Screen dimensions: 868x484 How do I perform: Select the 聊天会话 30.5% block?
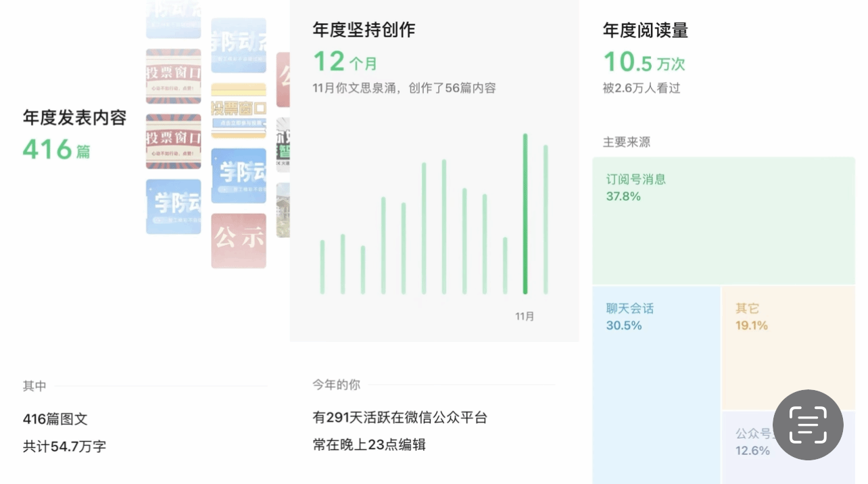(656, 384)
